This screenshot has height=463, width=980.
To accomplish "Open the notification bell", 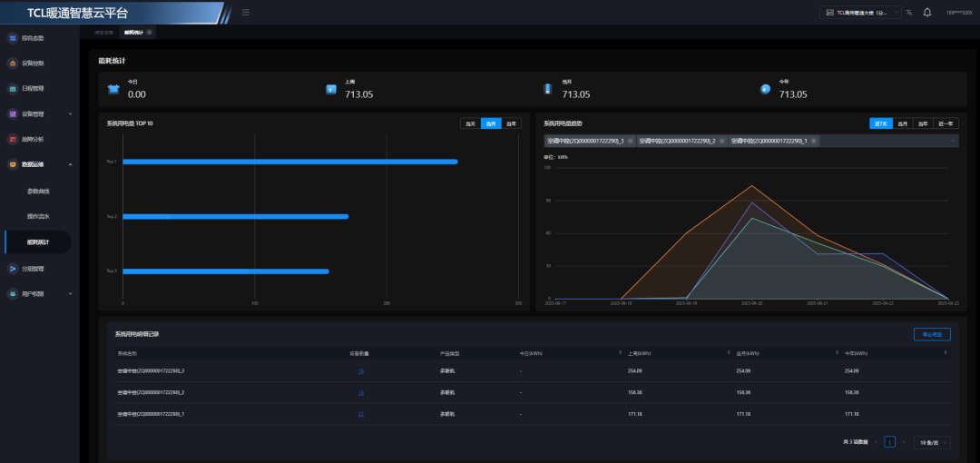I will (926, 12).
